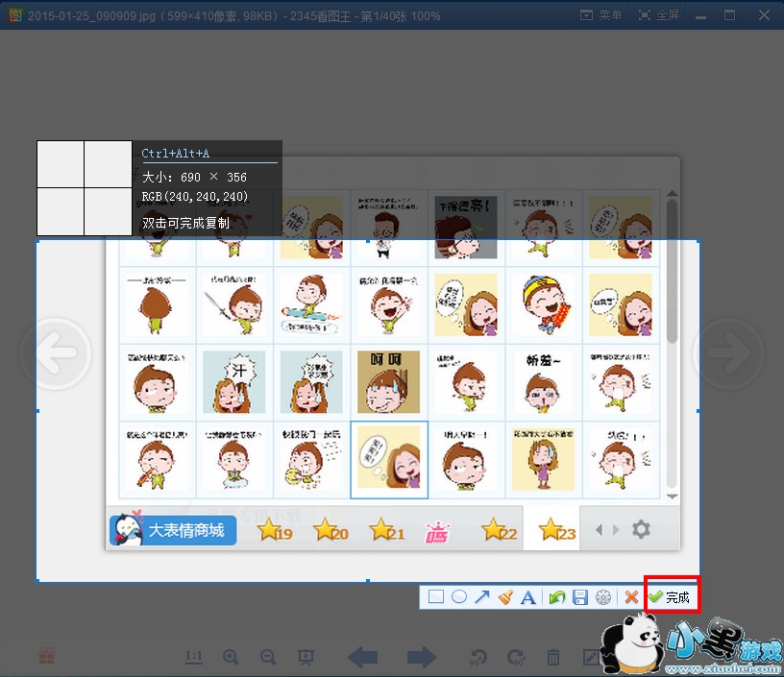This screenshot has width=784, height=677.
Task: Pick the boy riding rocket emoticon
Action: point(311,305)
